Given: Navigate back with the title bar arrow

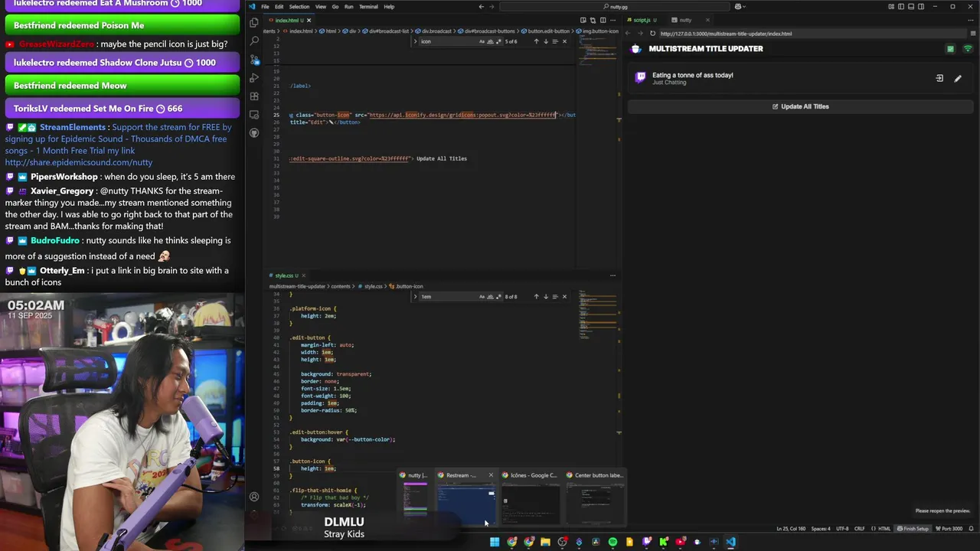Looking at the screenshot, I should [x=481, y=7].
